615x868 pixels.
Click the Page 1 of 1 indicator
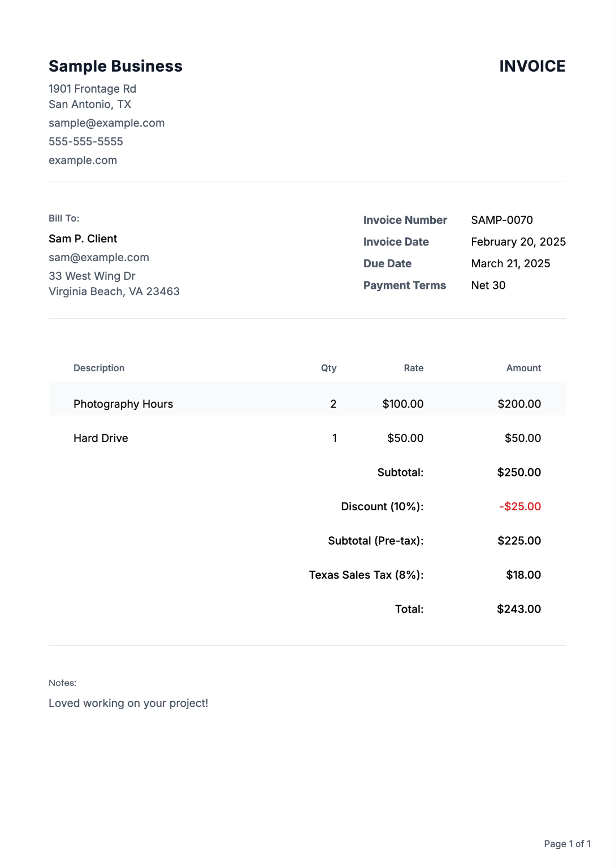click(567, 844)
